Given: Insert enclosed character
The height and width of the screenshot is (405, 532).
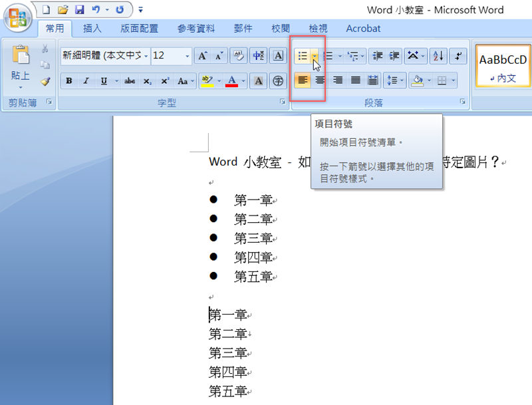Looking at the screenshot, I should coord(278,80).
